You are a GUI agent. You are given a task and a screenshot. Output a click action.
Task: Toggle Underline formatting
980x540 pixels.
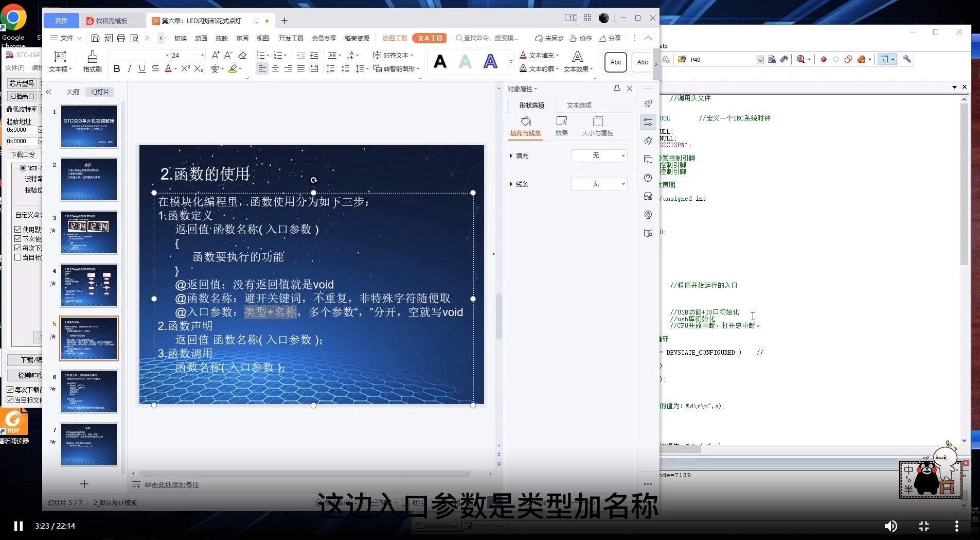tap(142, 68)
